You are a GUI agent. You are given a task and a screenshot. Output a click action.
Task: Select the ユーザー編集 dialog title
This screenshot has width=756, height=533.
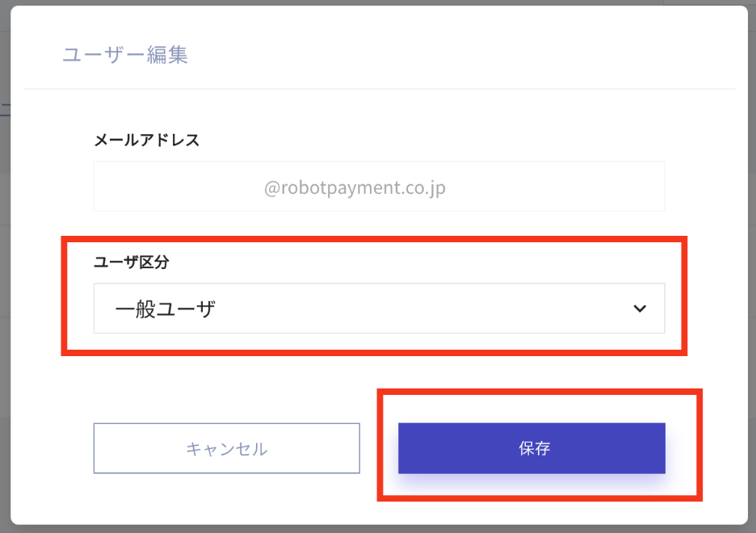[124, 55]
